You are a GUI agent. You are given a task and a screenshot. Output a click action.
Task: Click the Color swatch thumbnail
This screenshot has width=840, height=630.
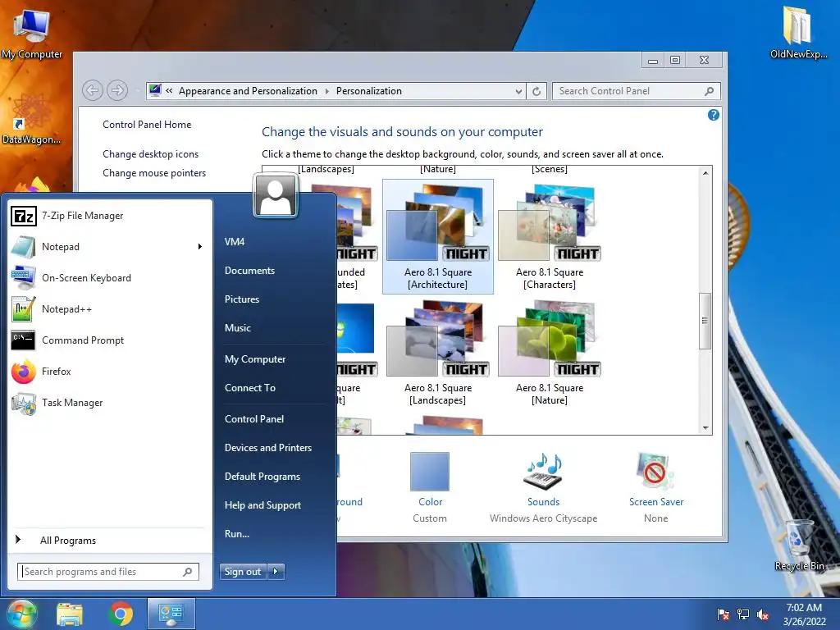pyautogui.click(x=430, y=472)
